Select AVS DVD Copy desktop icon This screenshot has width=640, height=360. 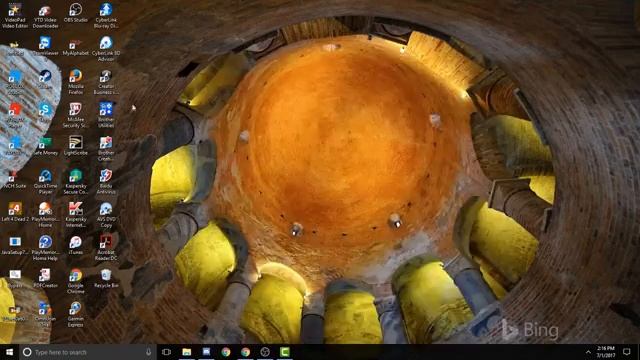(x=106, y=215)
